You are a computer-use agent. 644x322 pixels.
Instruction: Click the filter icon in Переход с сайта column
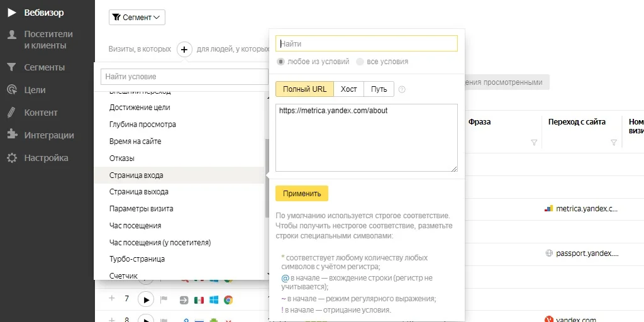click(614, 143)
